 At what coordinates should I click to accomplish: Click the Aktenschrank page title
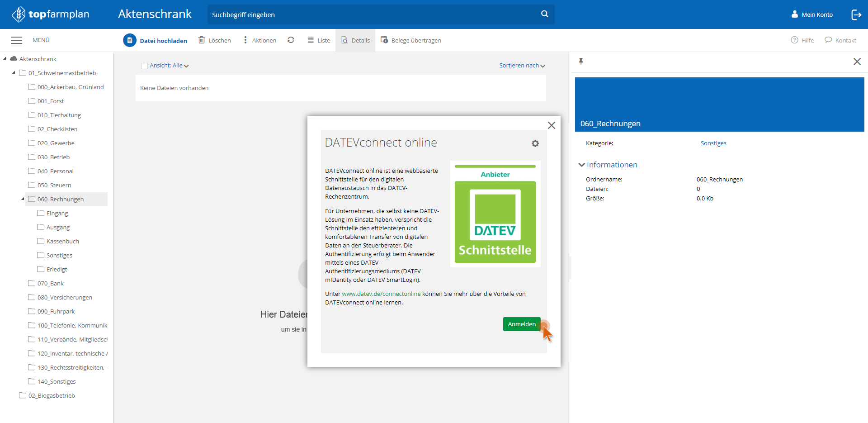(x=155, y=14)
